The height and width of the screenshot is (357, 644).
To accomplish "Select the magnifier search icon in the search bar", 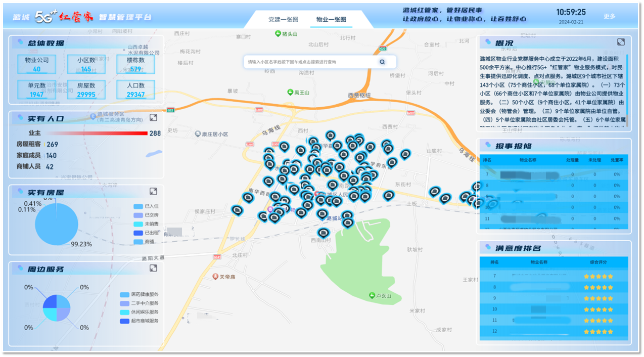I will (x=382, y=61).
